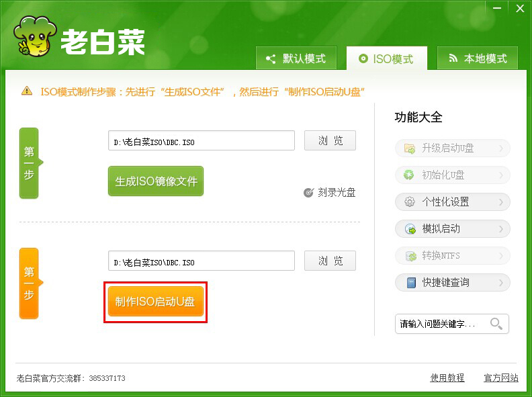
Task: Click the first-step ISO path input field
Action: 202,140
